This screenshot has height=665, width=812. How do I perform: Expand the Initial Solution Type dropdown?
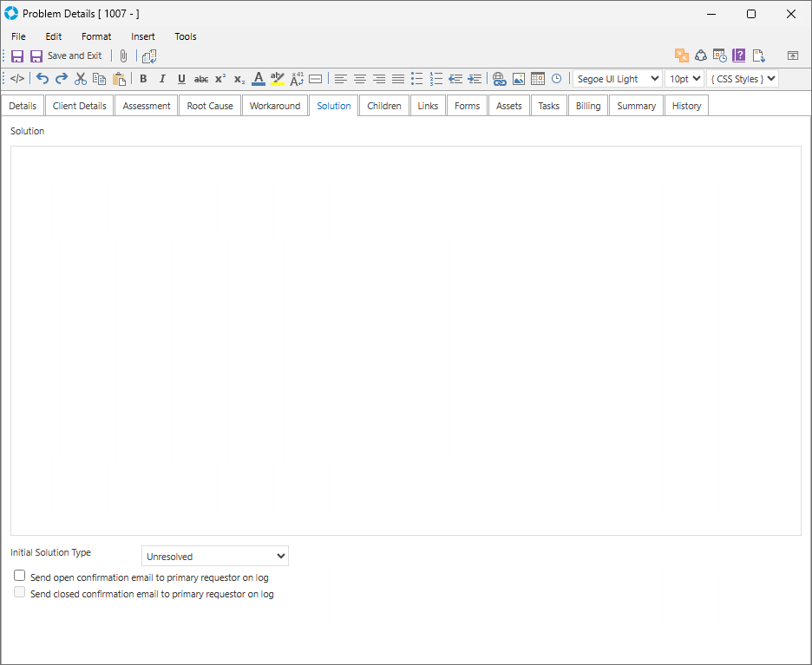click(214, 556)
